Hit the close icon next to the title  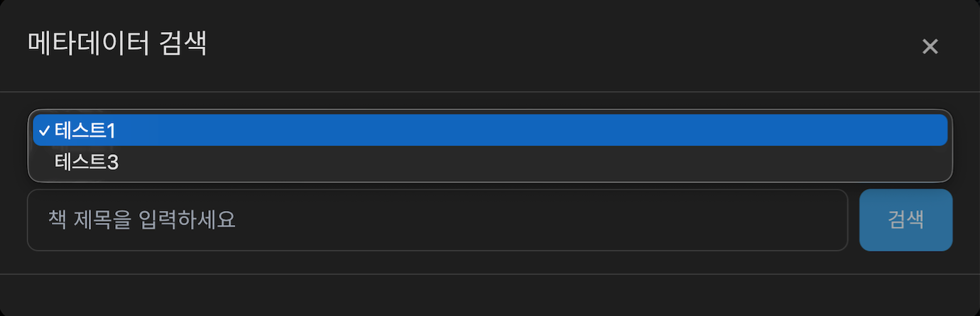coord(930,47)
